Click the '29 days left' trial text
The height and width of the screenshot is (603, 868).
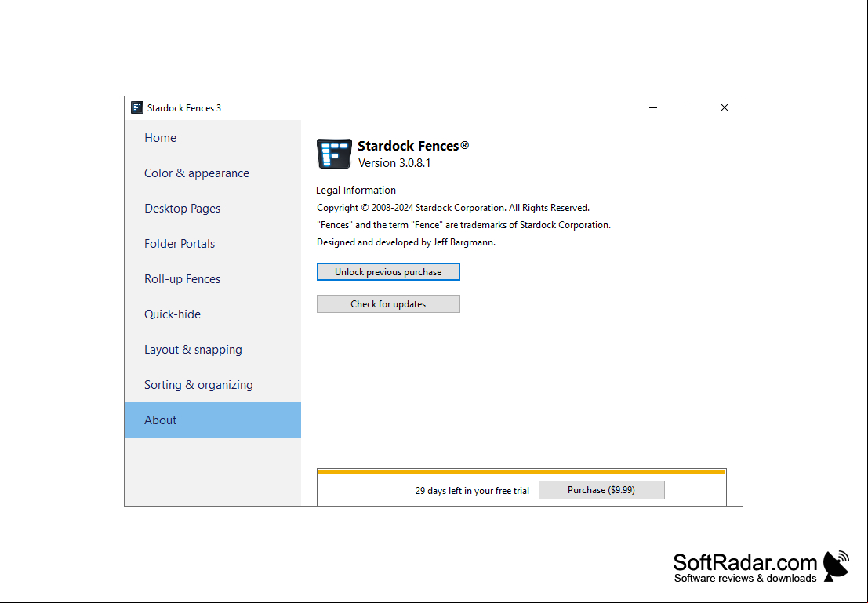click(x=472, y=491)
